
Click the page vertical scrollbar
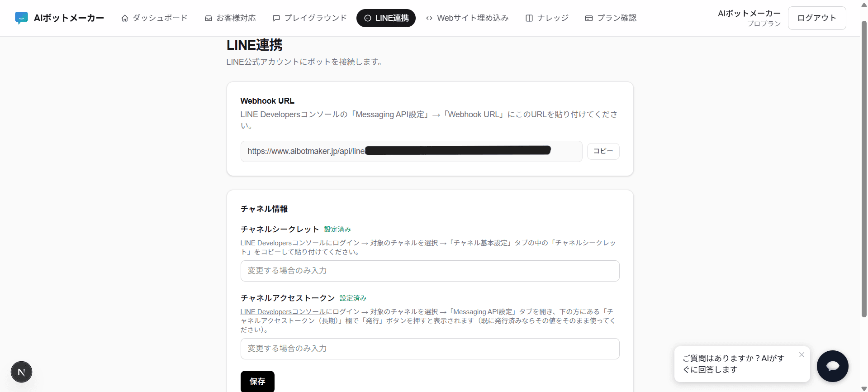[864, 168]
